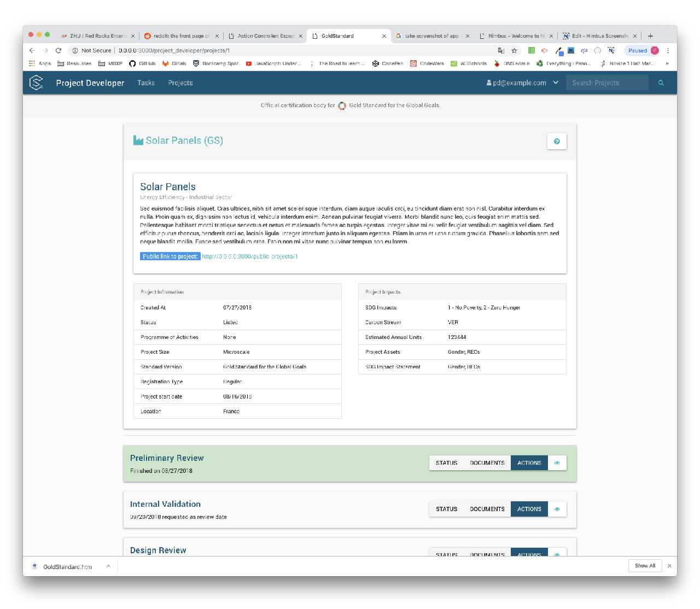700x609 pixels.
Task: Click STATUS on Internal Validation
Action: point(446,509)
